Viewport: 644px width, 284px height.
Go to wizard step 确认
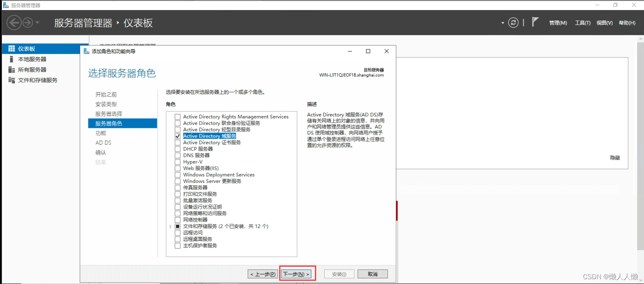coord(100,152)
